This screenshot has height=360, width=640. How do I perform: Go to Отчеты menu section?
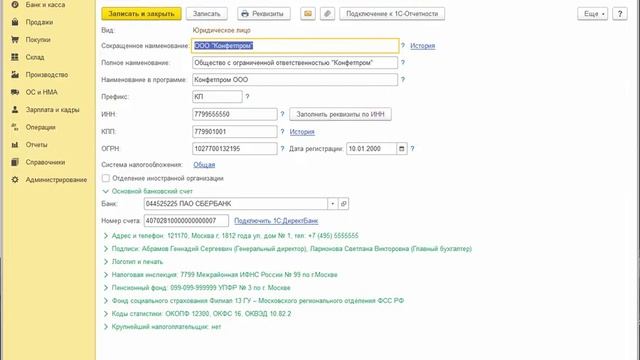[36, 144]
